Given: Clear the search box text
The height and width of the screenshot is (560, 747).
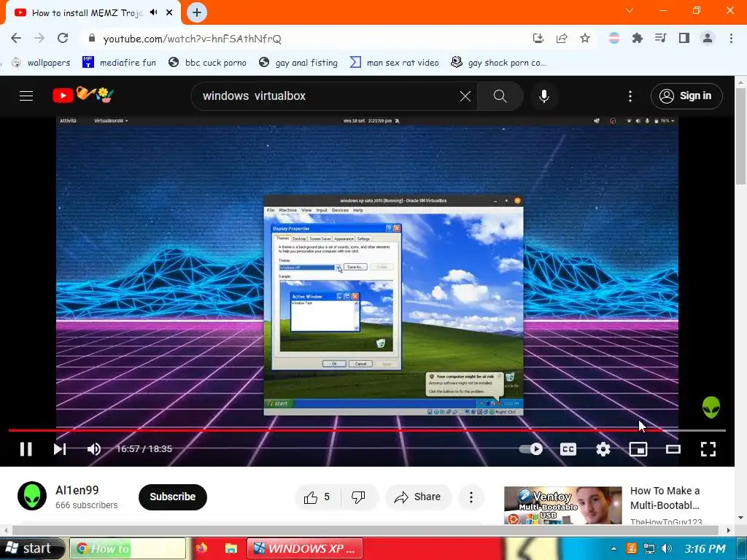Looking at the screenshot, I should [x=465, y=96].
